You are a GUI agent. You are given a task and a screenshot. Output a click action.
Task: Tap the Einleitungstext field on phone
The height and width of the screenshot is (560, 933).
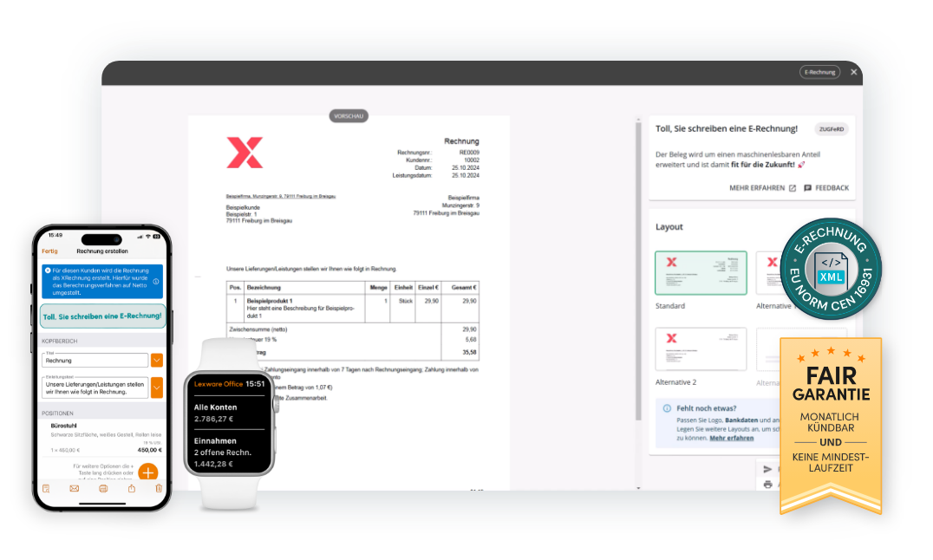tap(95, 387)
